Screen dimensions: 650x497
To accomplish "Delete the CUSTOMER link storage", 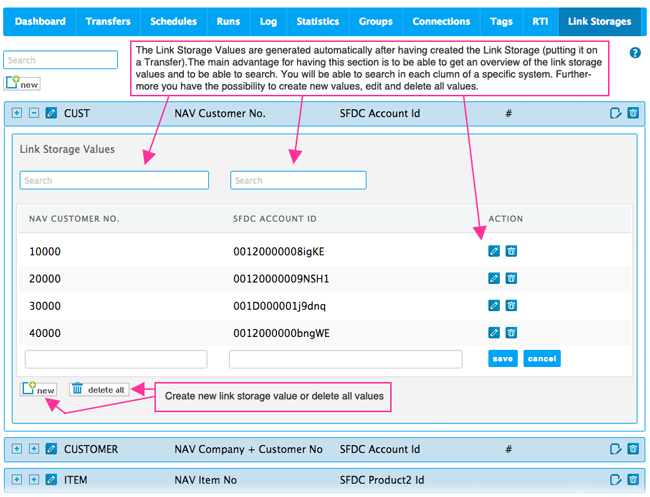I will [633, 449].
